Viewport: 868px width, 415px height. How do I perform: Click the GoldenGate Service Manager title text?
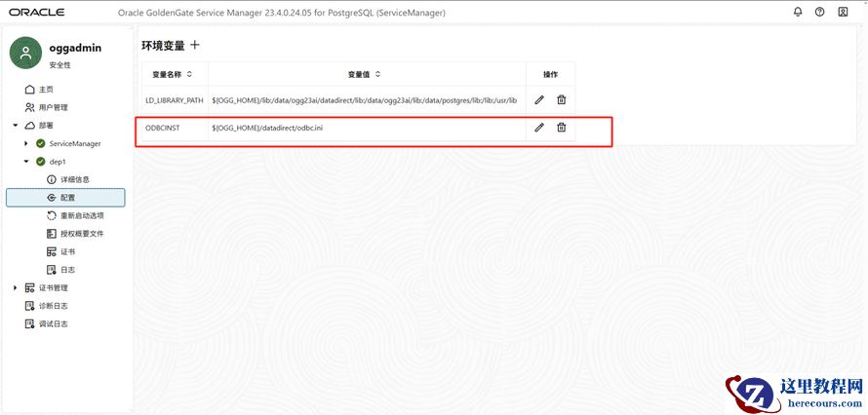282,12
